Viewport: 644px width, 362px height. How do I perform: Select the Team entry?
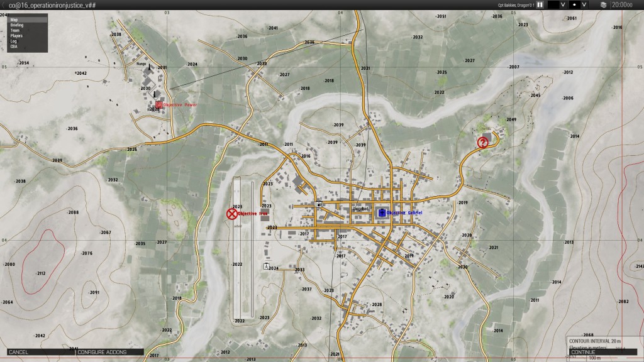[27, 30]
